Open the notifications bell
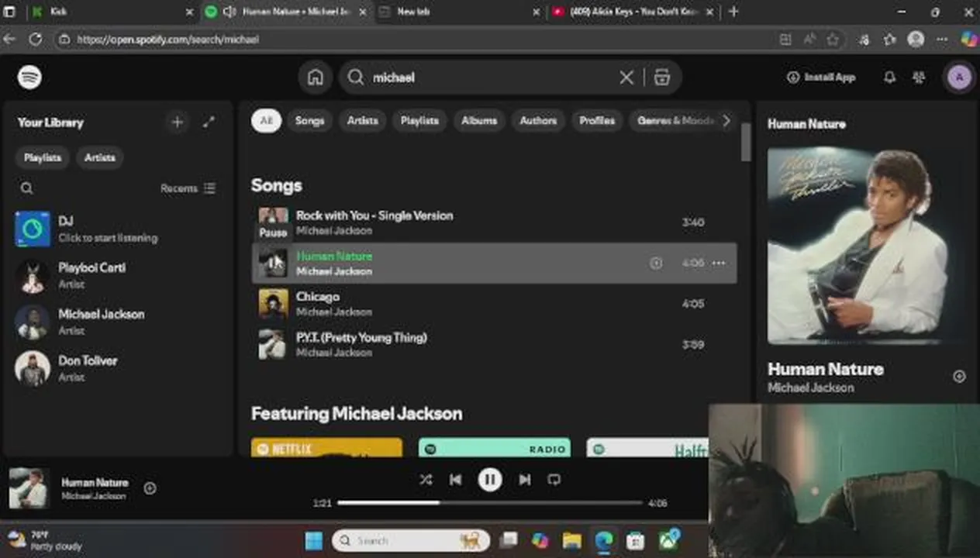Image resolution: width=980 pixels, height=558 pixels. [889, 77]
